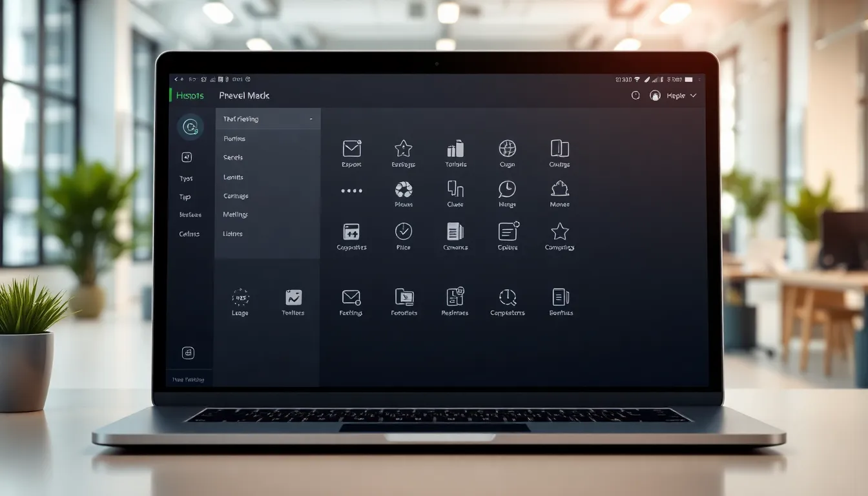The image size is (868, 496).
Task: Collapse the Thef rieting panel header
Action: 311,119
